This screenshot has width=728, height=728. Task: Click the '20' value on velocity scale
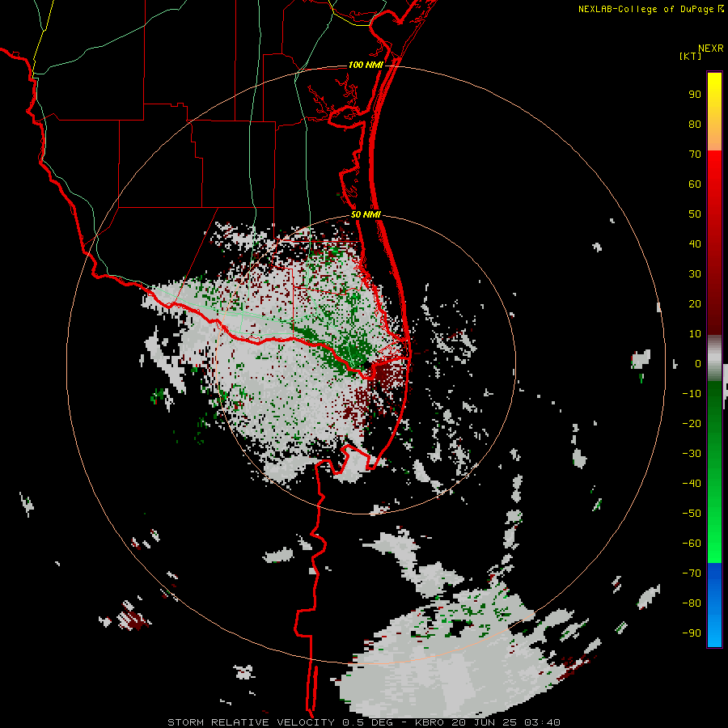click(x=695, y=304)
